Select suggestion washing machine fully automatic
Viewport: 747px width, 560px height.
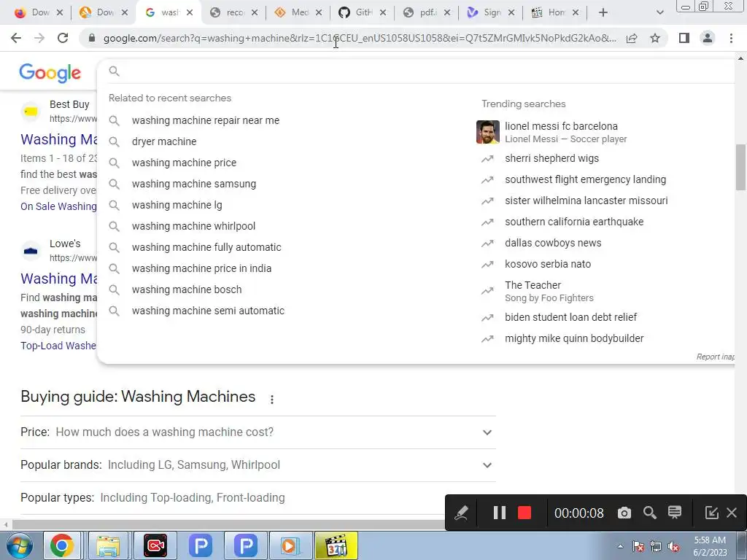[206, 247]
